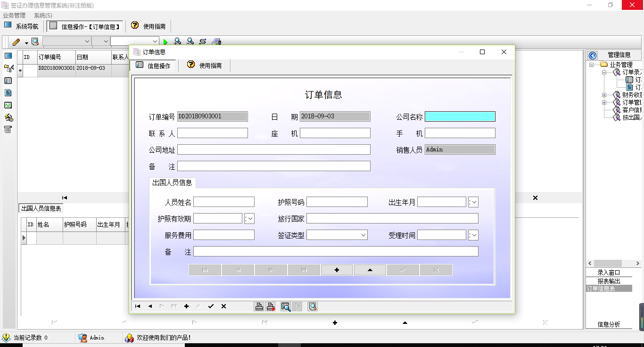Click the plus button in the 出国人员信息 navigator
The height and width of the screenshot is (347, 644).
[337, 270]
